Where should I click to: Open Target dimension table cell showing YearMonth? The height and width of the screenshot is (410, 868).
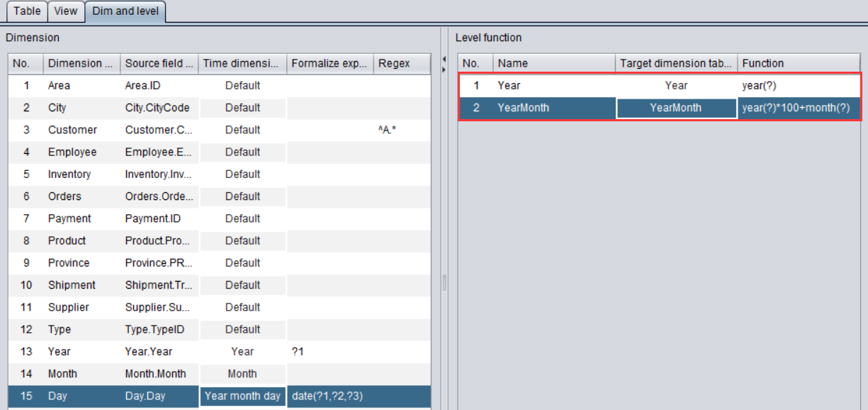pyautogui.click(x=676, y=108)
